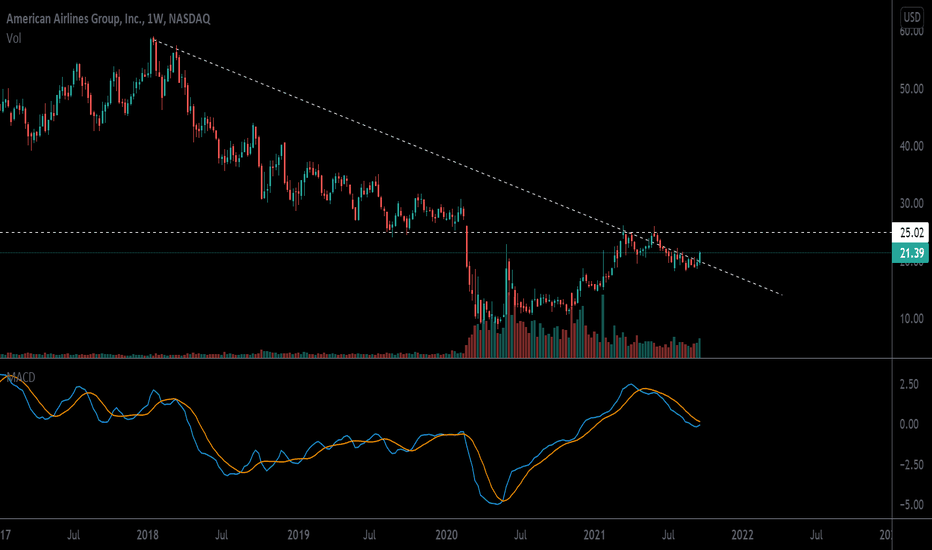Click the 2019 time axis label
The image size is (932, 550).
pyautogui.click(x=298, y=535)
